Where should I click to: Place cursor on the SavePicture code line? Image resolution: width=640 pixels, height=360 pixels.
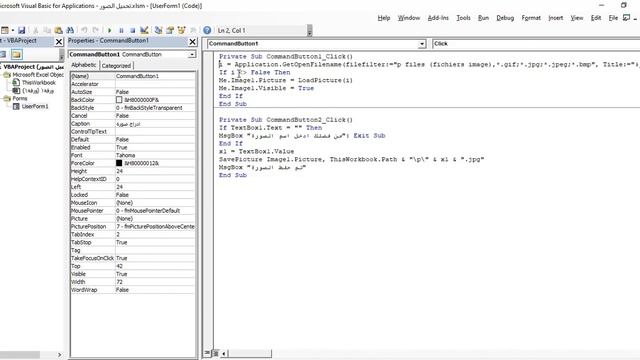tap(351, 159)
